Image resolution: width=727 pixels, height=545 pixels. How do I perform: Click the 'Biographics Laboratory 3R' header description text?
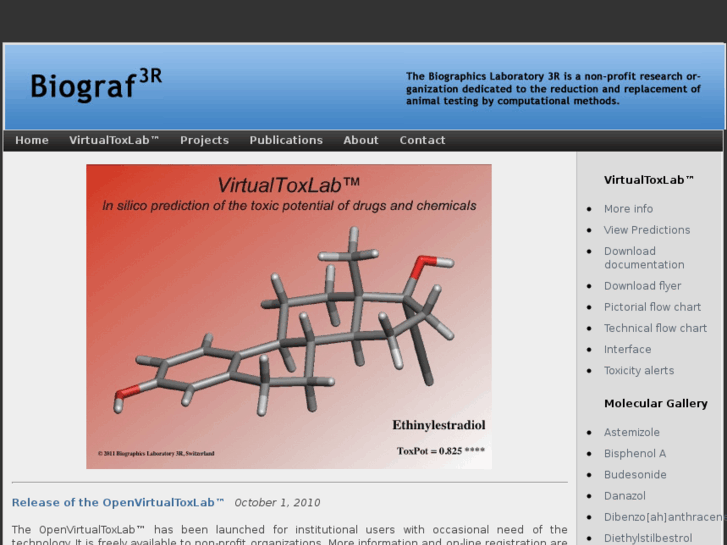click(553, 89)
